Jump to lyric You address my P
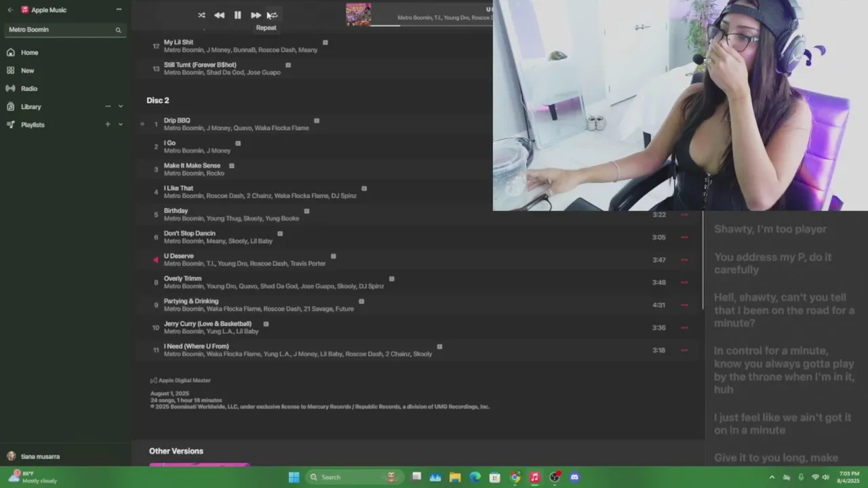The image size is (868, 488). click(772, 263)
